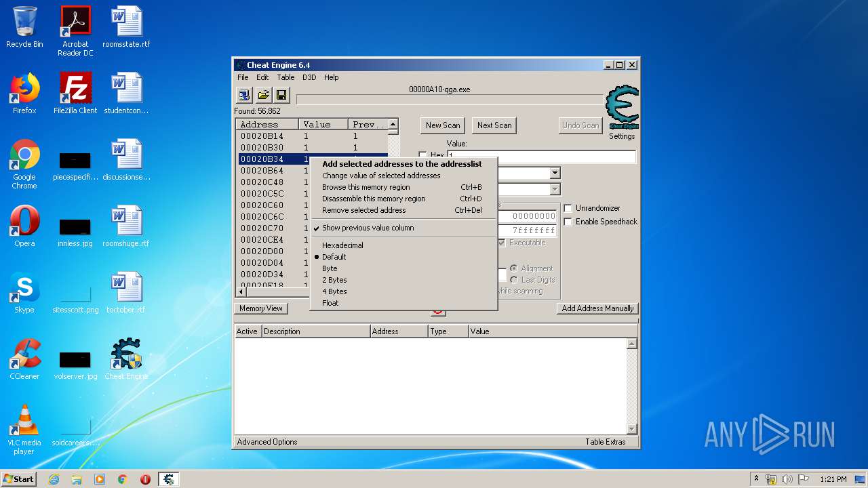Open the D3D menu
The width and height of the screenshot is (868, 488).
coord(309,77)
